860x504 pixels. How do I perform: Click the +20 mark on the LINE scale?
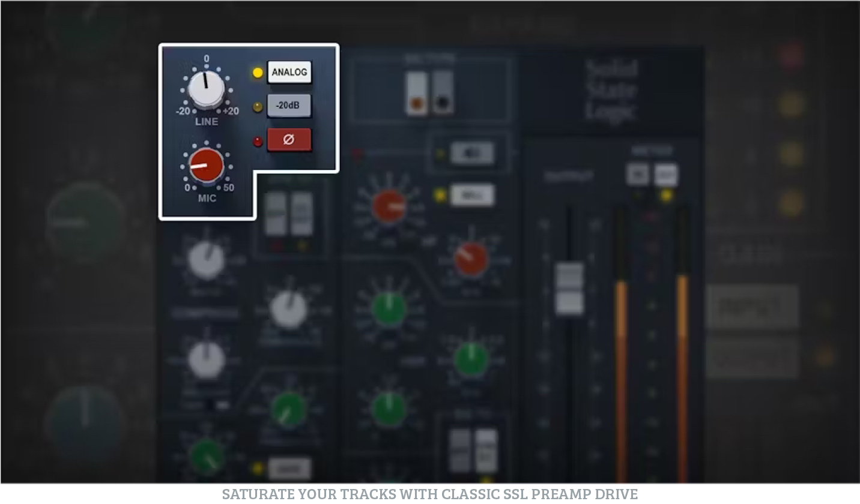pos(231,111)
